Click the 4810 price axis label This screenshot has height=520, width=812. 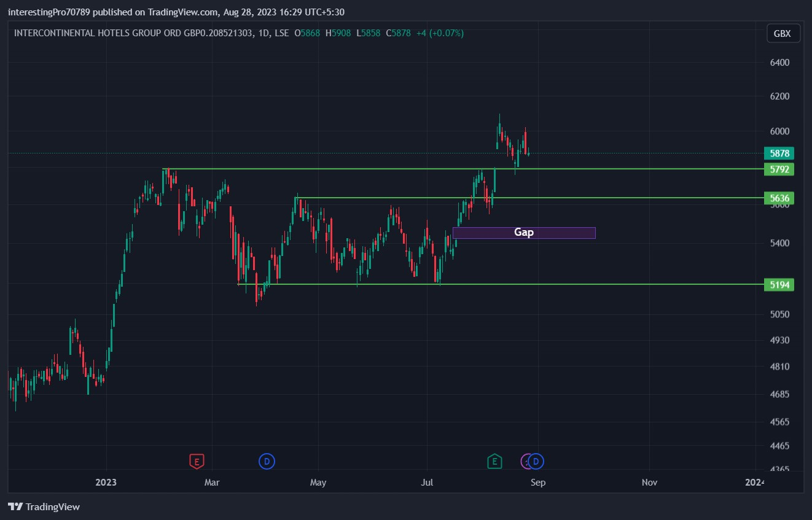[x=779, y=367]
